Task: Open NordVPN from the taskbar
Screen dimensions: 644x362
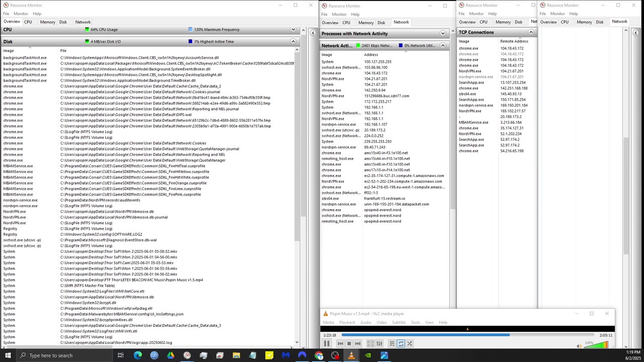Action: click(302, 355)
